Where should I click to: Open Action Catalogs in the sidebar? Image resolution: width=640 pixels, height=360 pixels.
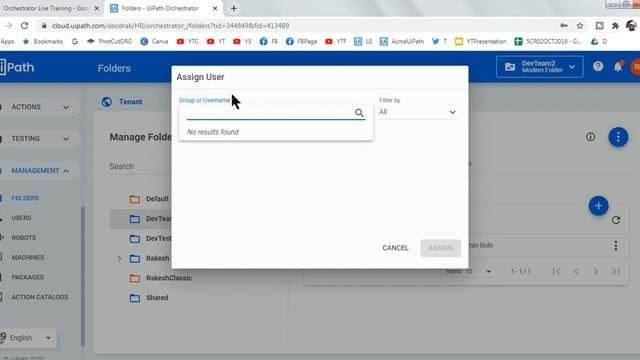pos(40,297)
